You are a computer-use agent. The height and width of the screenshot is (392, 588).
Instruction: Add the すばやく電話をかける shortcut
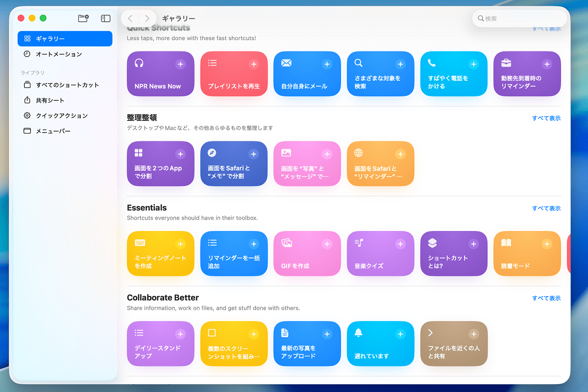tap(474, 64)
